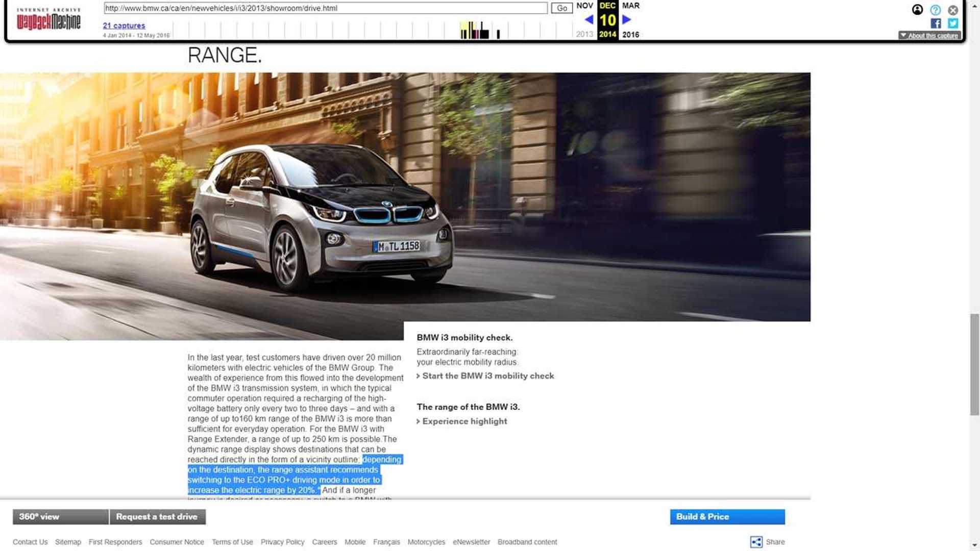Open the user account icon

tap(917, 10)
